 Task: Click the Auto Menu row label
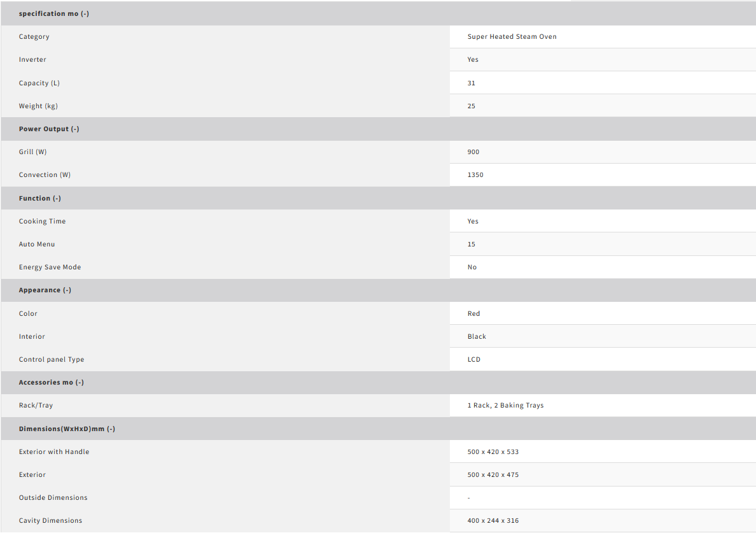click(37, 244)
